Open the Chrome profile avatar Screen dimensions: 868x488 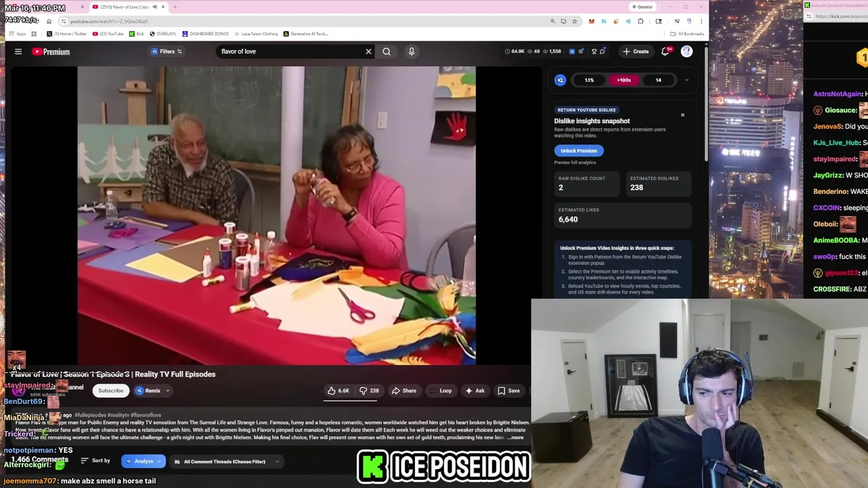(689, 21)
